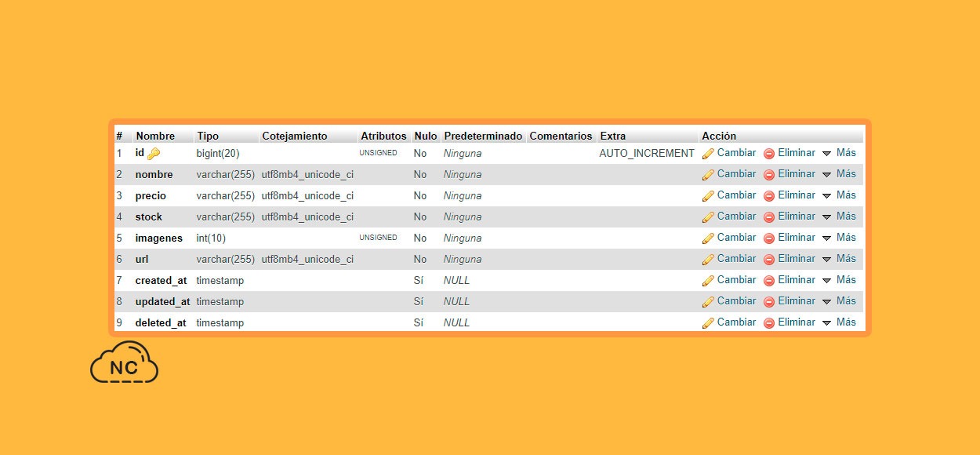The height and width of the screenshot is (455, 980).
Task: Select the deleted_at field name
Action: point(161,323)
